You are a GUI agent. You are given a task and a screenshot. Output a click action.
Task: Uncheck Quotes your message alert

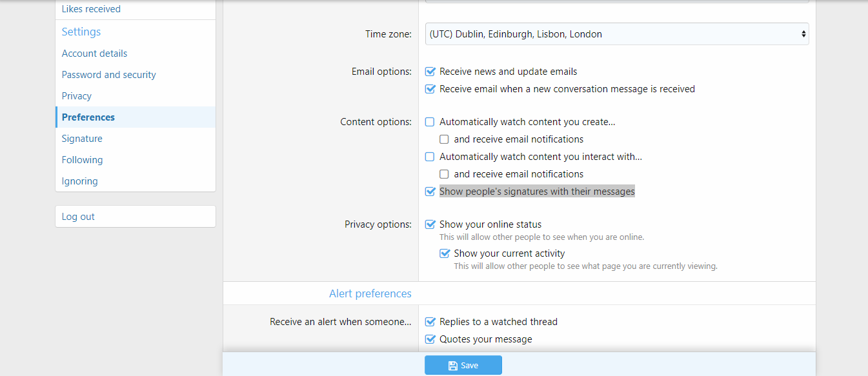430,339
